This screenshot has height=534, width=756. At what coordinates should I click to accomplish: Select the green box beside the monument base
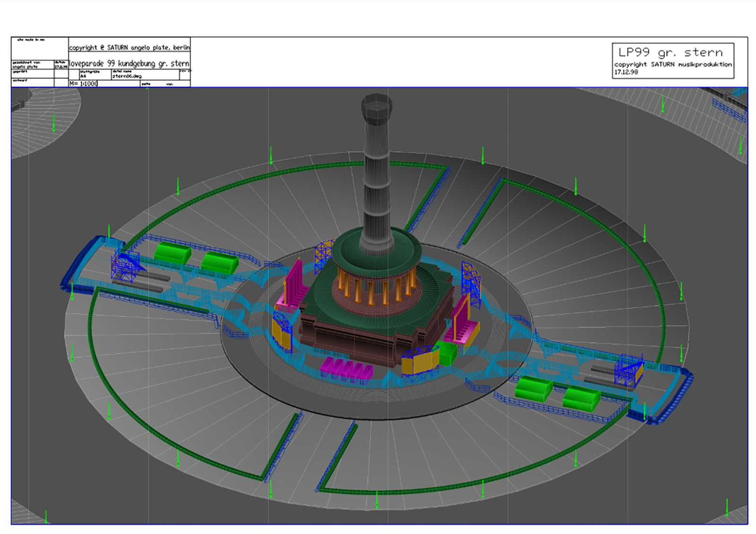pos(447,353)
